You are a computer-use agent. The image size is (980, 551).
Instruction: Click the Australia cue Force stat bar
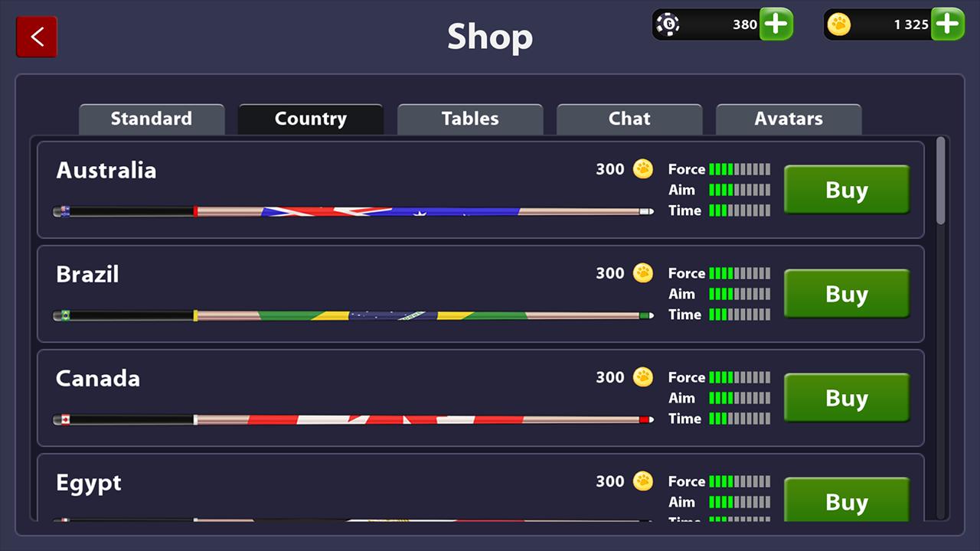pos(739,169)
